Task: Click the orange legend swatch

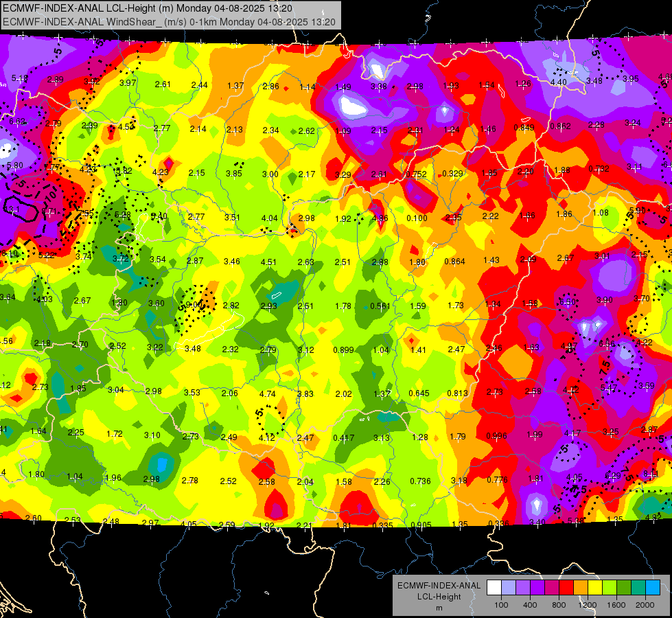Action: coord(581,588)
